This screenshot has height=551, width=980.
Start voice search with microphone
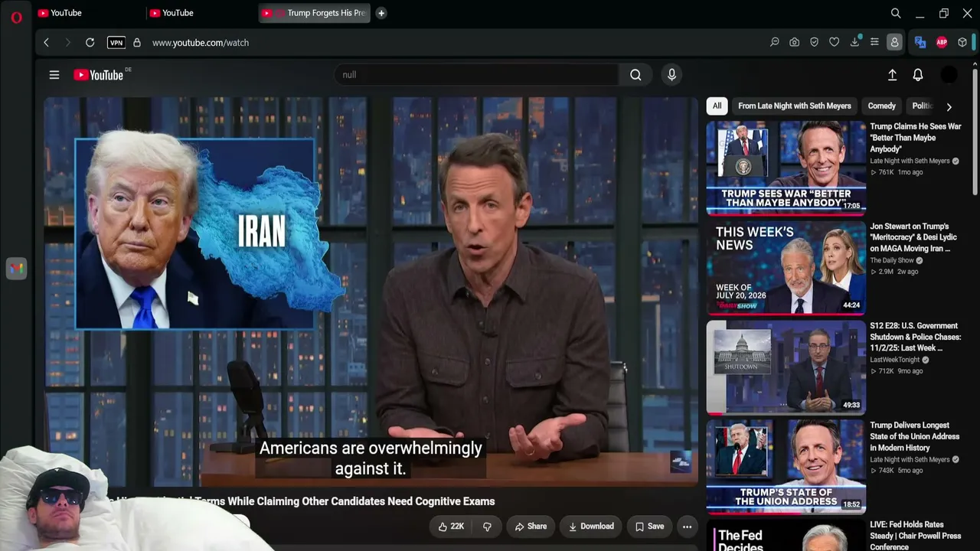pyautogui.click(x=671, y=75)
